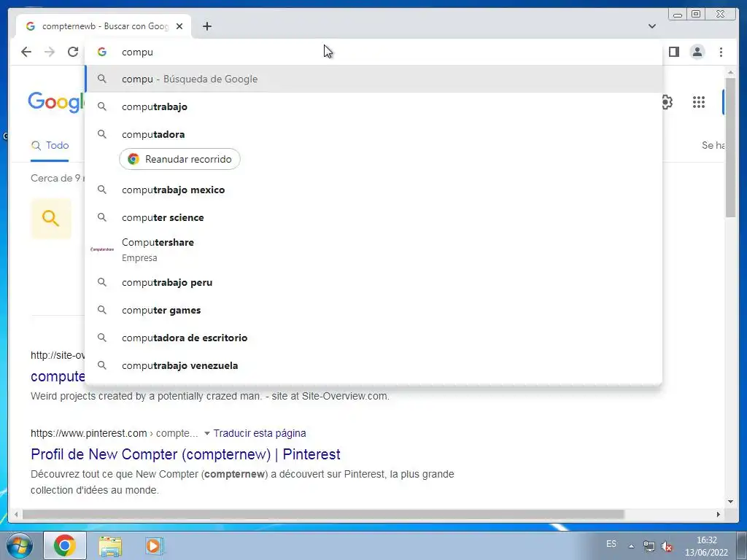Click the search icon beside 'computrabajo'

(x=102, y=106)
